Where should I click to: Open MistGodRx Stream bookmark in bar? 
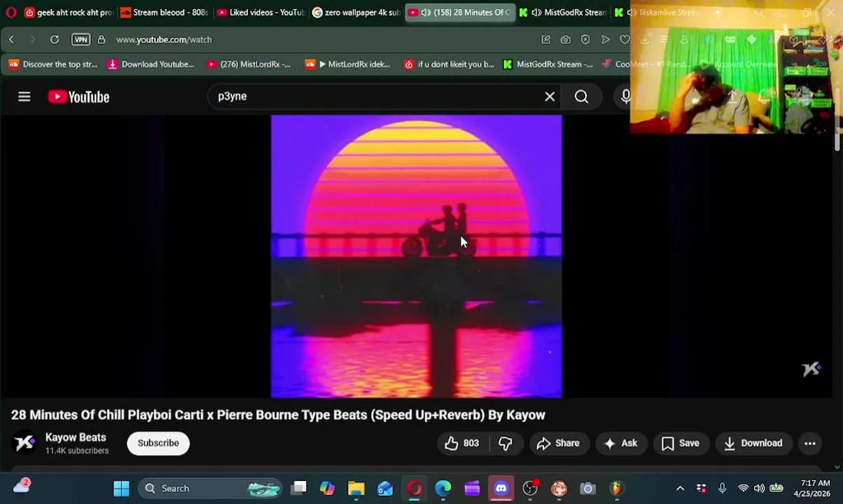pos(548,64)
